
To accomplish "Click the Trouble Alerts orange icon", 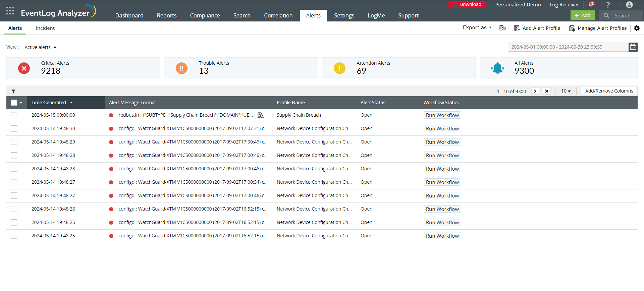I will click(x=181, y=68).
